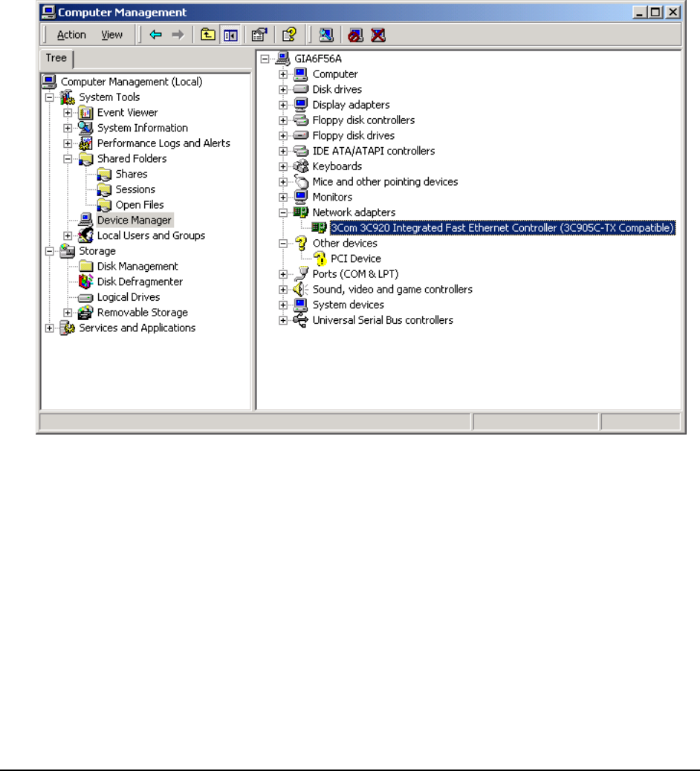
Task: Click the 3Com Ethernet Controller device icon
Action: click(x=319, y=228)
